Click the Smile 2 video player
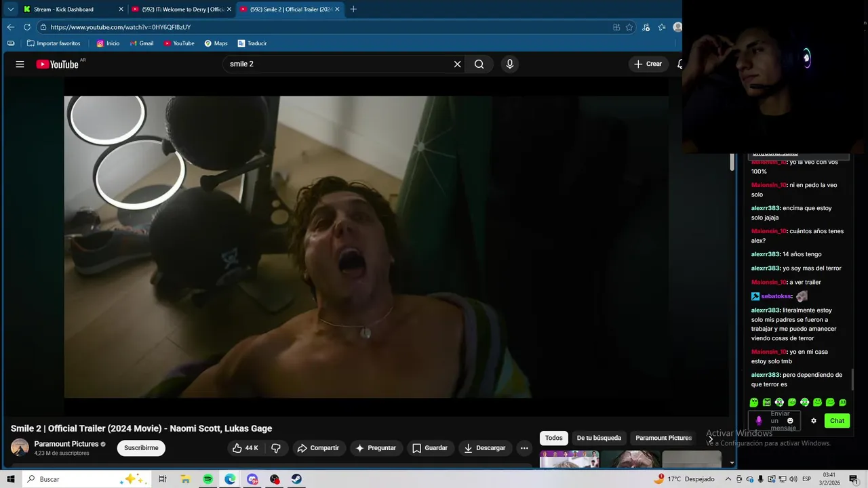Viewport: 868px width, 488px height. [366, 247]
